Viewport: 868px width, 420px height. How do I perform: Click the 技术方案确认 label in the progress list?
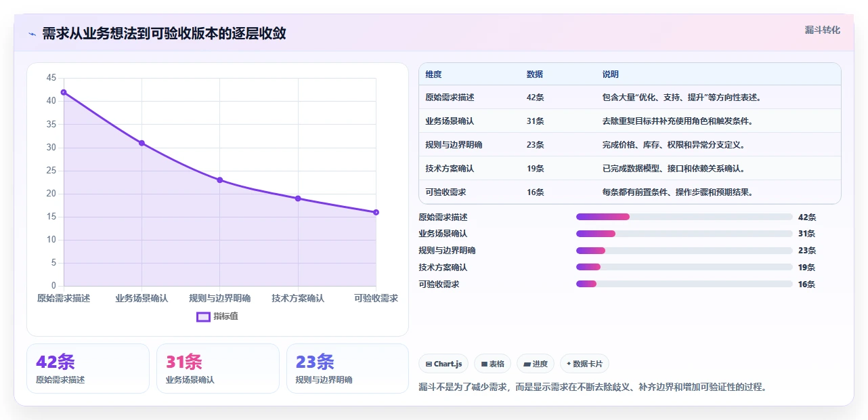click(x=443, y=268)
